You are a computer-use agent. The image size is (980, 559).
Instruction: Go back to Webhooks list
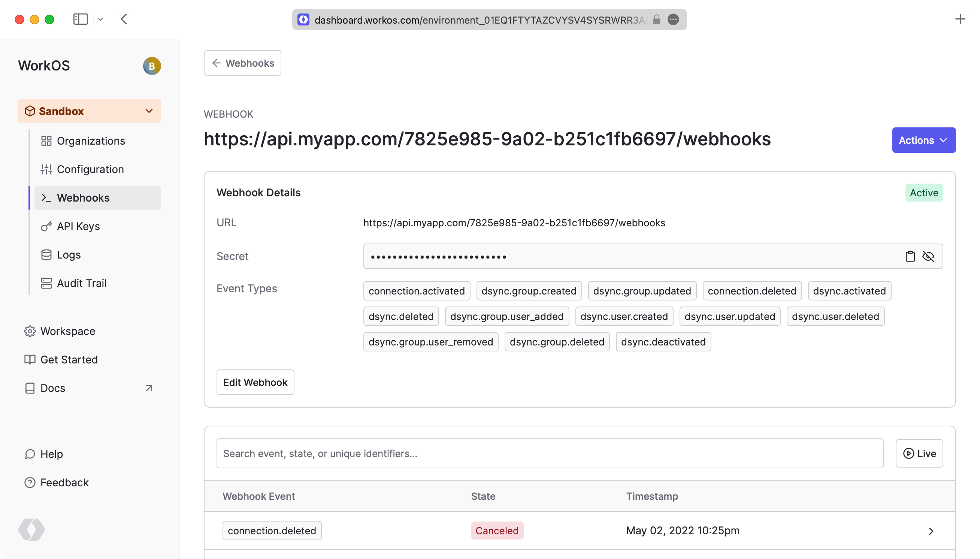(x=242, y=63)
